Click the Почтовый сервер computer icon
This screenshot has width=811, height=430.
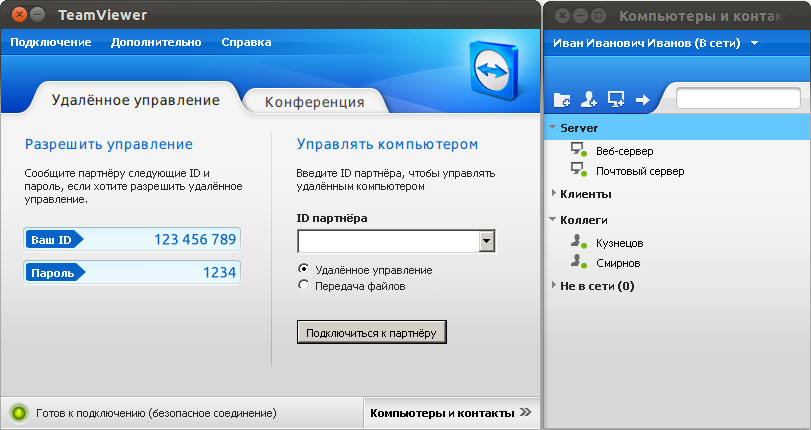[579, 170]
